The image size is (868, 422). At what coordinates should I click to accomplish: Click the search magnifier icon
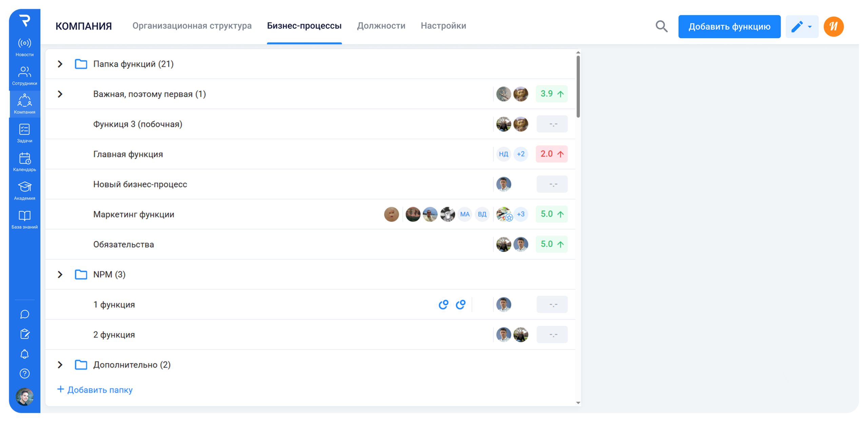(661, 26)
